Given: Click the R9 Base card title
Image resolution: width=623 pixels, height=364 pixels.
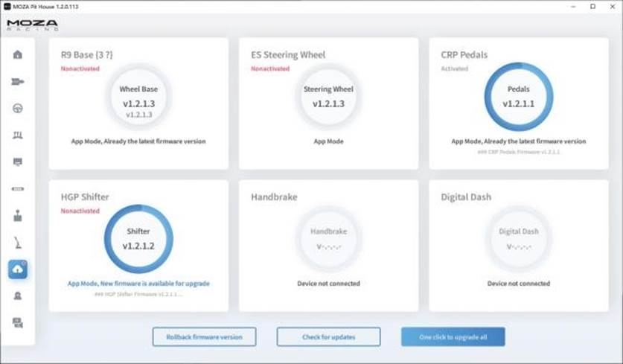Looking at the screenshot, I should [x=86, y=55].
